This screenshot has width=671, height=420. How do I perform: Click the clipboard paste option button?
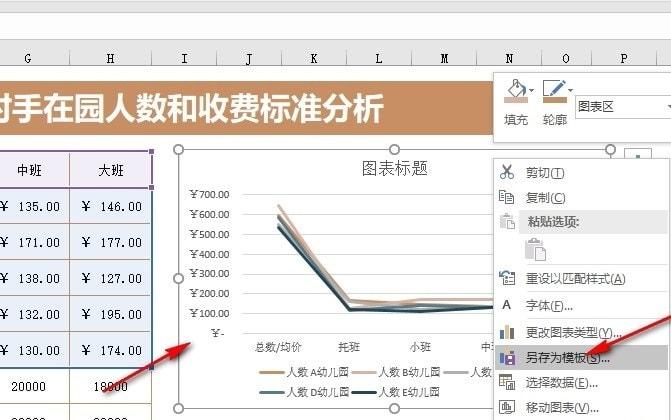tap(535, 250)
